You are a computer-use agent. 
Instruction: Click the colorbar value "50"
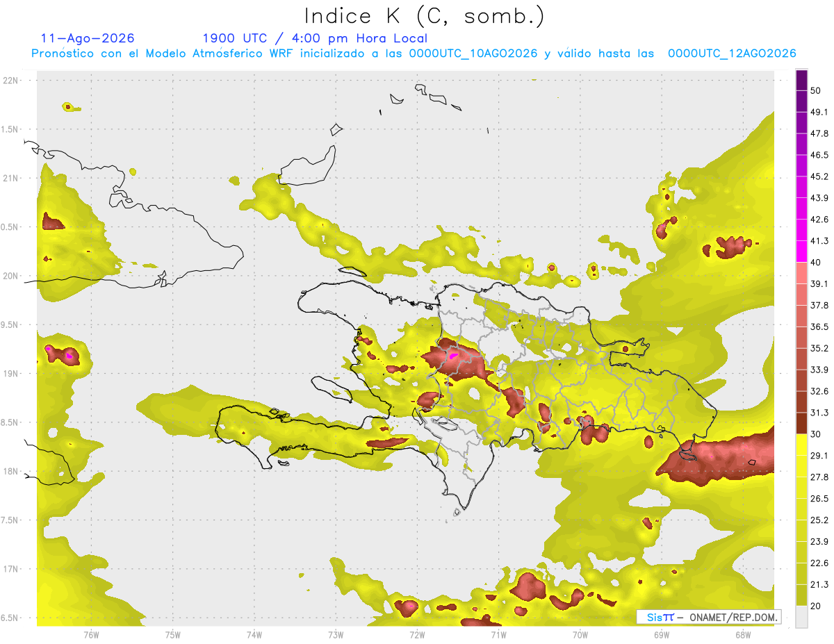pos(816,90)
